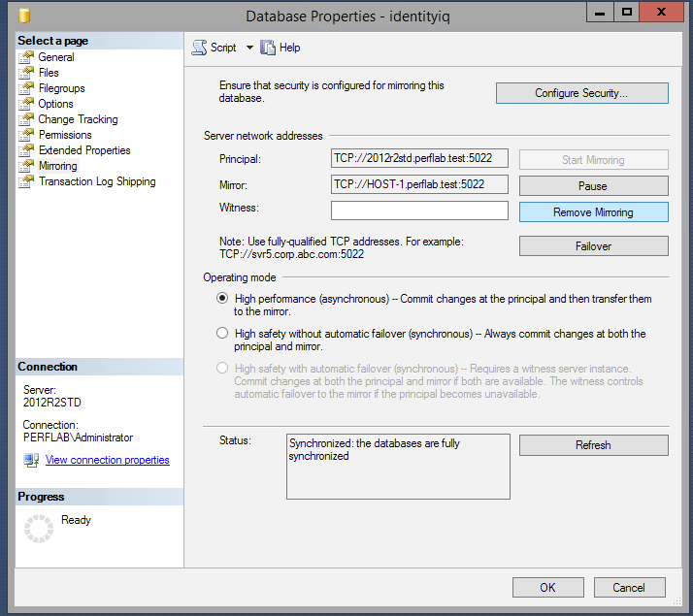Click the Script scroll icon in toolbar
Image resolution: width=693 pixels, height=616 pixels.
199,48
